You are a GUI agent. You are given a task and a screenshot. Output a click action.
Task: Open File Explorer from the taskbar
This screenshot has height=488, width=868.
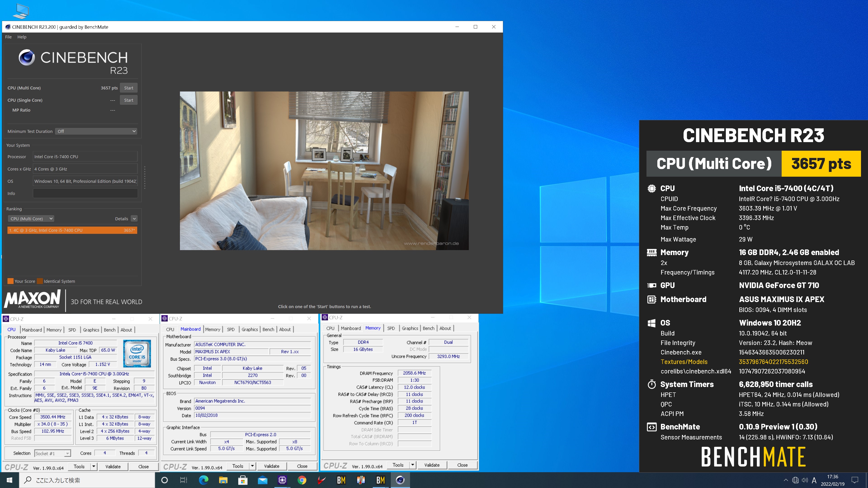click(223, 480)
